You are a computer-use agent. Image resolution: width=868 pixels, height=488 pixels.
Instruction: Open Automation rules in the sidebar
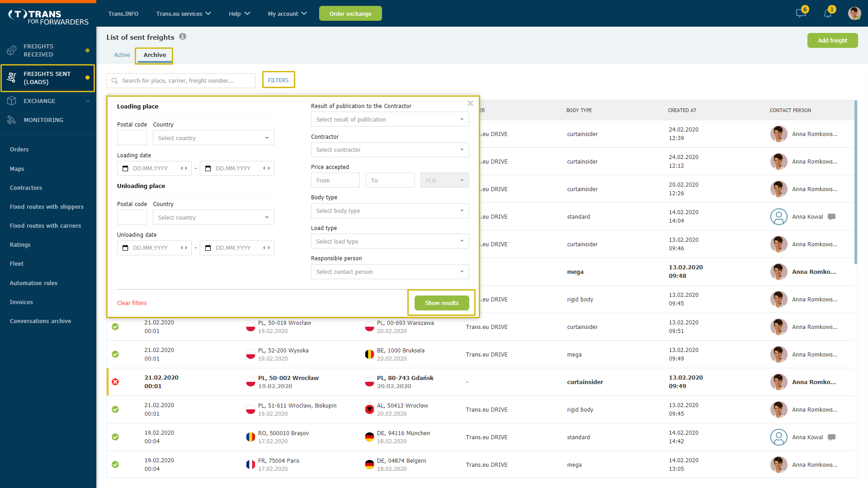(33, 283)
